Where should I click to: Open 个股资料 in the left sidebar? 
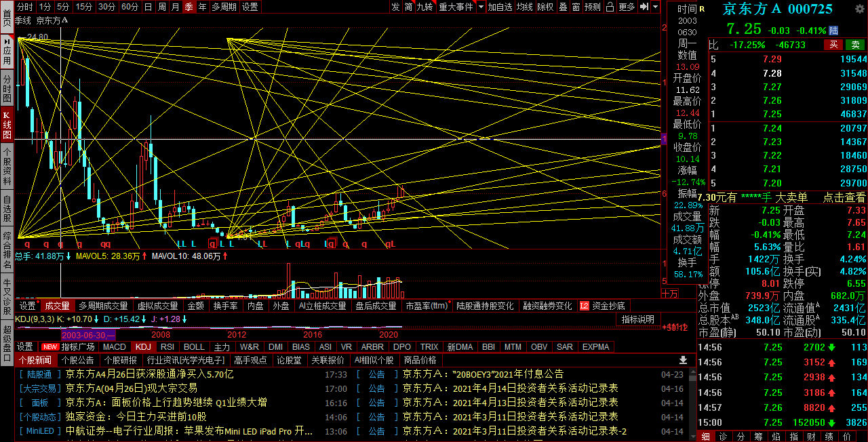point(7,165)
